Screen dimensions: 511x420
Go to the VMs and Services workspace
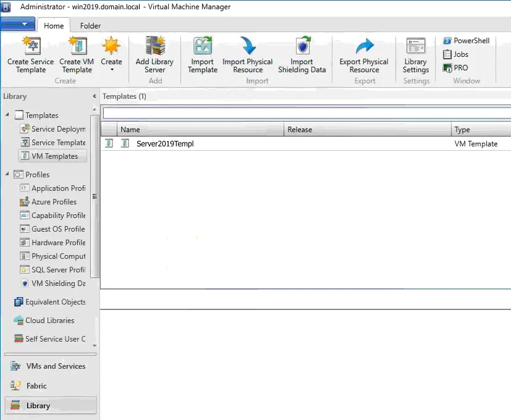[51, 366]
